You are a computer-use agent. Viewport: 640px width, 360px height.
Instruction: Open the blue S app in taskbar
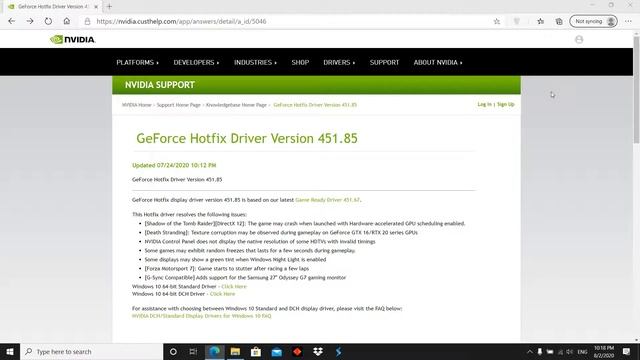[338, 351]
